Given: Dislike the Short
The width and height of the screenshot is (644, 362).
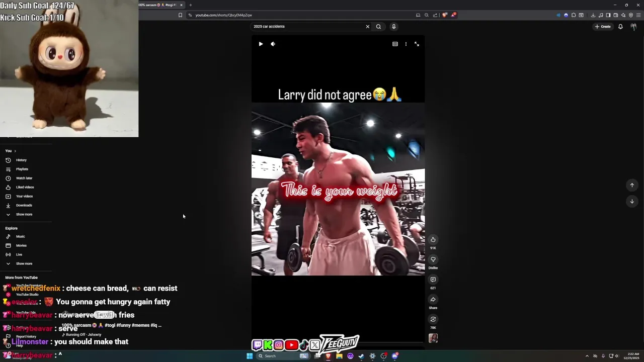Looking at the screenshot, I should coord(433,259).
